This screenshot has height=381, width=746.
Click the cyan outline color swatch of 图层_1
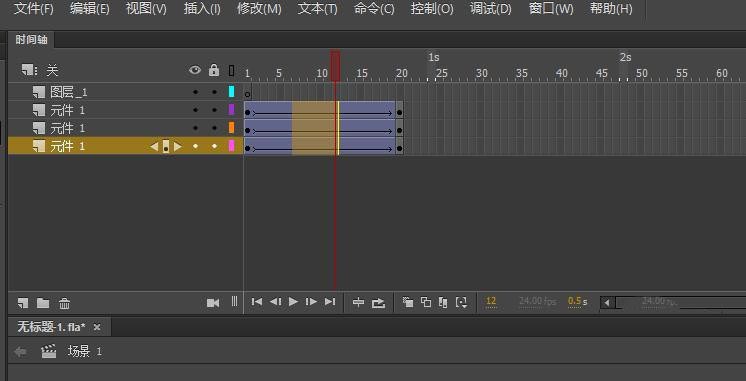point(232,92)
